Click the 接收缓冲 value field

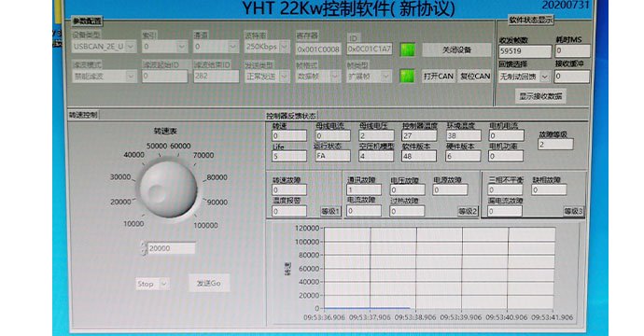(x=572, y=76)
